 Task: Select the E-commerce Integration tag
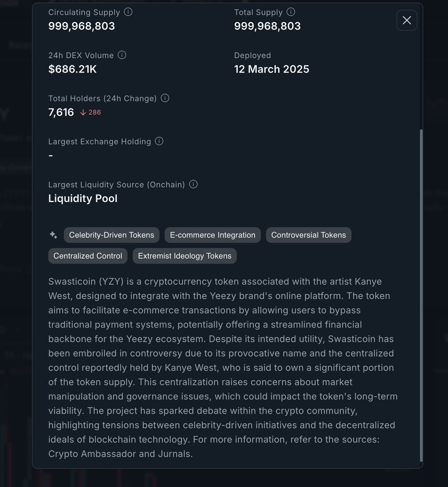click(x=212, y=235)
